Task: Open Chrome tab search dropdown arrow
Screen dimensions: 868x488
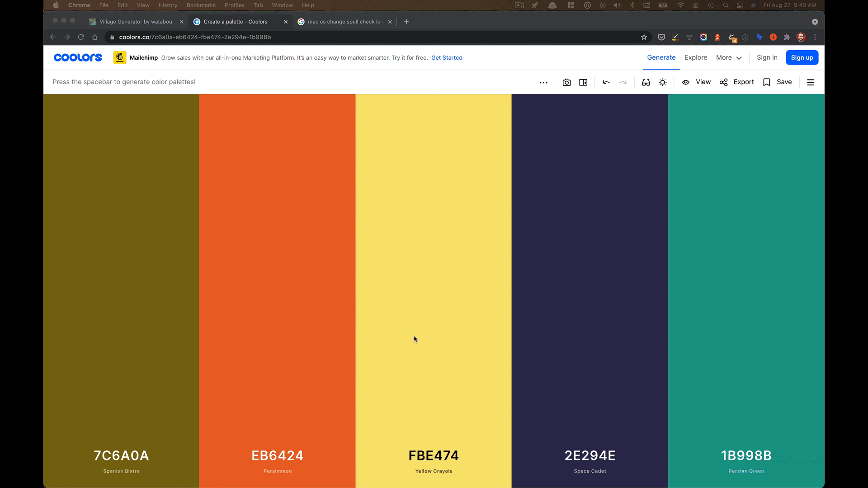Action: 815,22
